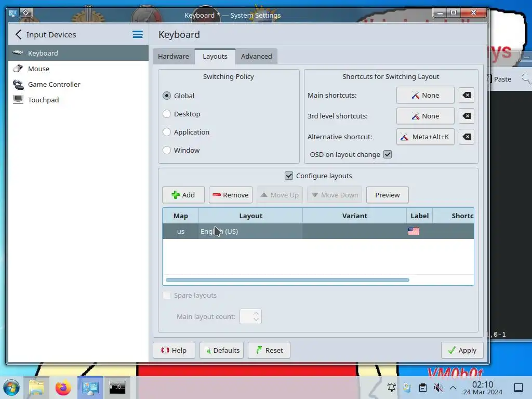Open the clipboard tray icon

click(x=423, y=387)
